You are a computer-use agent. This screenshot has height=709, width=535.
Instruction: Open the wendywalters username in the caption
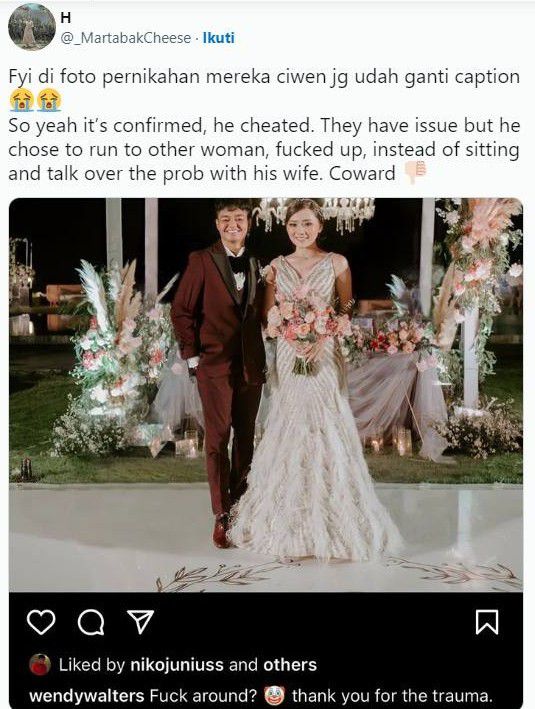(x=86, y=695)
